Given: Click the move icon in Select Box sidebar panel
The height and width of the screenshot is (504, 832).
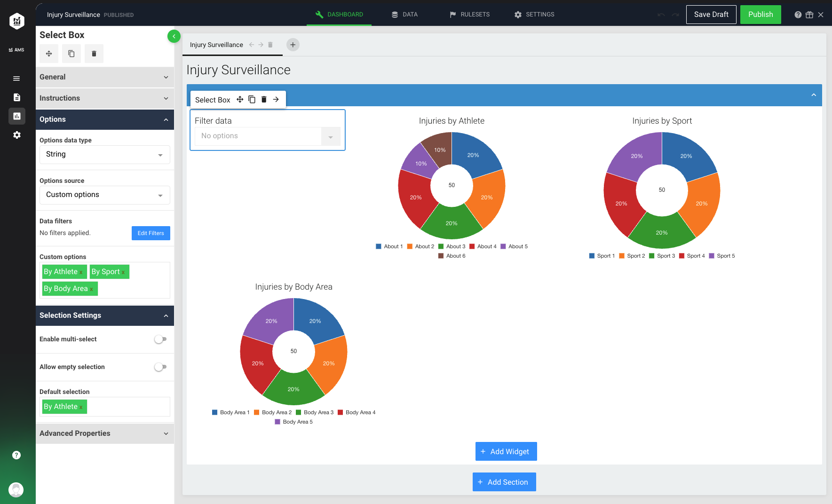Looking at the screenshot, I should point(49,54).
